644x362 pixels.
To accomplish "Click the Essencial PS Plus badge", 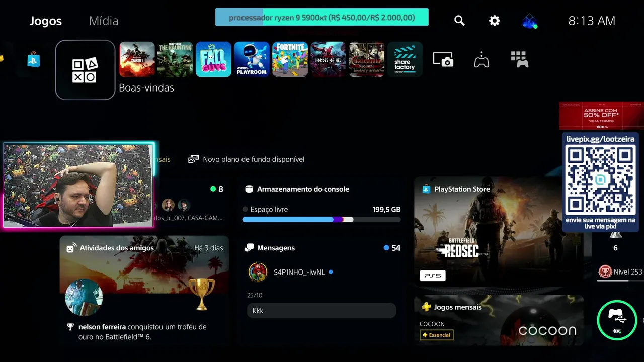I will click(x=437, y=335).
